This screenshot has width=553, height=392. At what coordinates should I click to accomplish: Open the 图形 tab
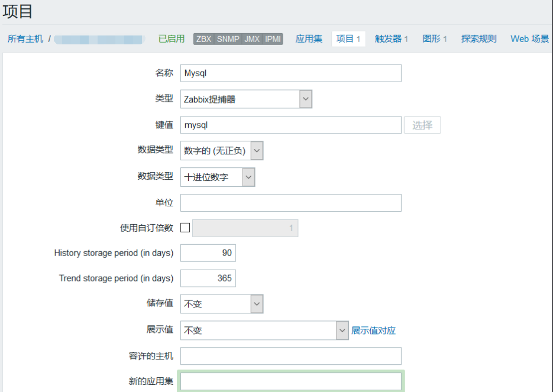tap(431, 39)
